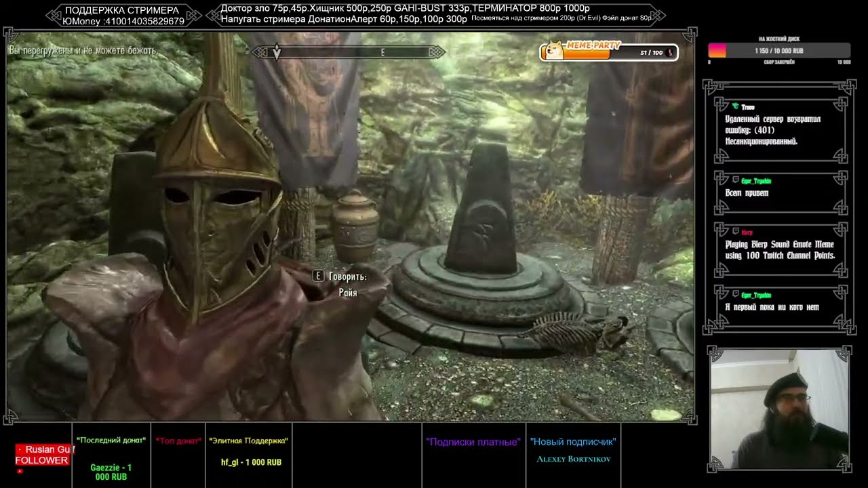Click the 'СБОР ЗАВЕРШЁН' label under goal bar
This screenshot has height=488, width=868.
tap(779, 62)
